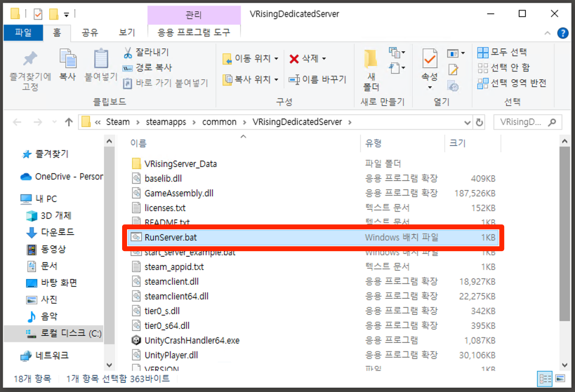Click new folder icon in title bar
This screenshot has width=575, height=392.
53,14
